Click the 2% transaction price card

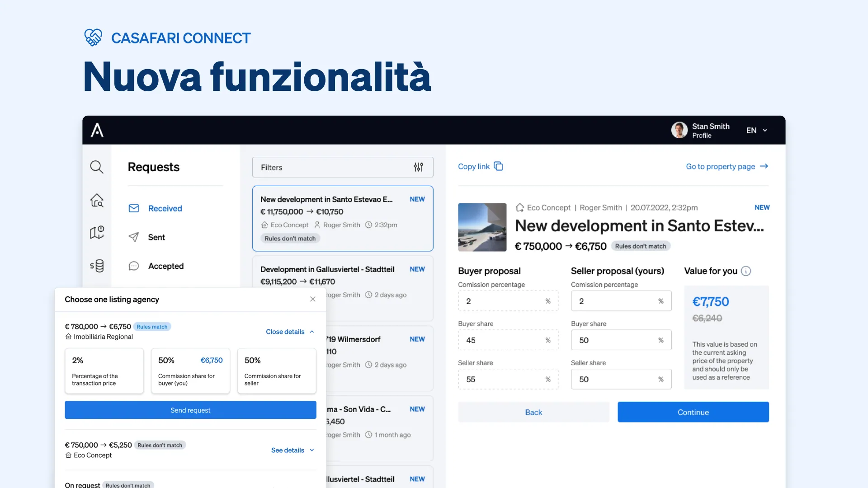104,371
